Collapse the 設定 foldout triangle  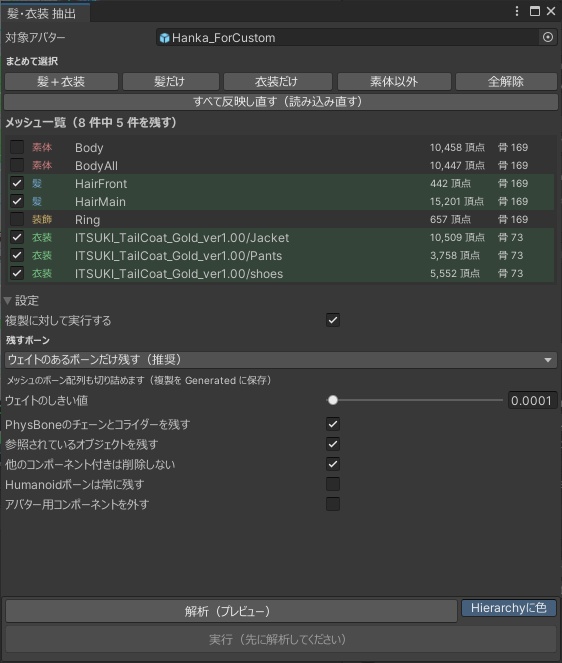pyautogui.click(x=8, y=301)
